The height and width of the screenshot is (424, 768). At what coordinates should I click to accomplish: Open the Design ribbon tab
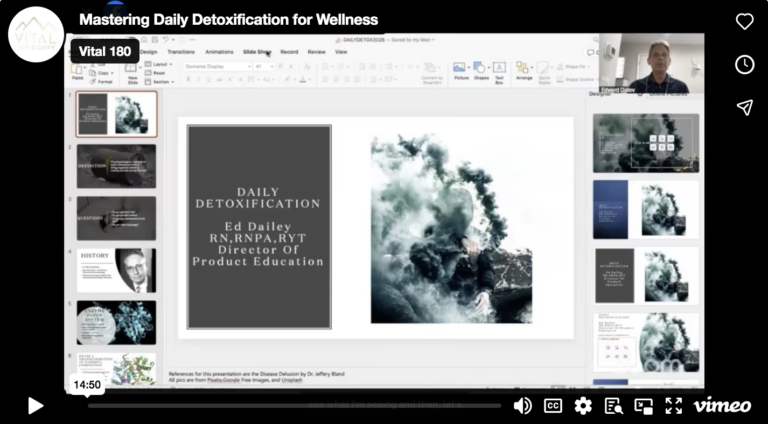pyautogui.click(x=148, y=52)
